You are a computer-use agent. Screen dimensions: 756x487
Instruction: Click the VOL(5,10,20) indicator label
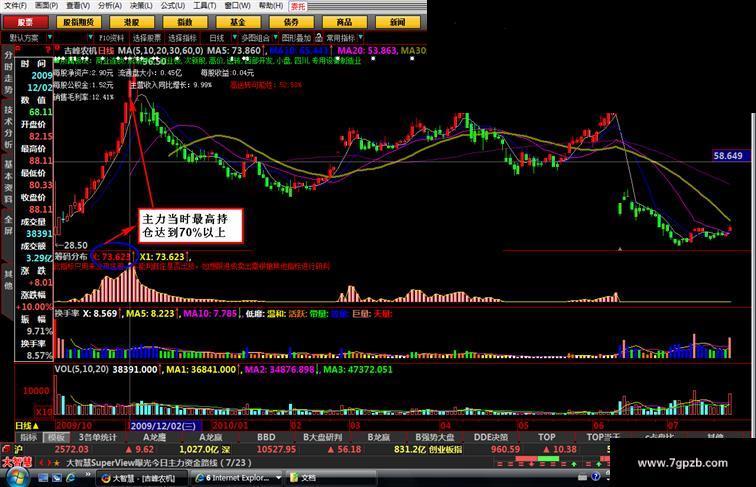[81, 369]
